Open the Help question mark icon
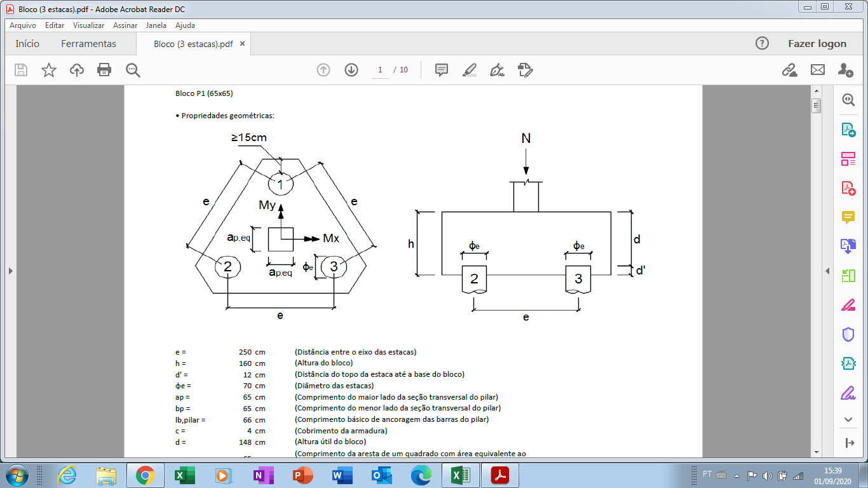 point(762,43)
